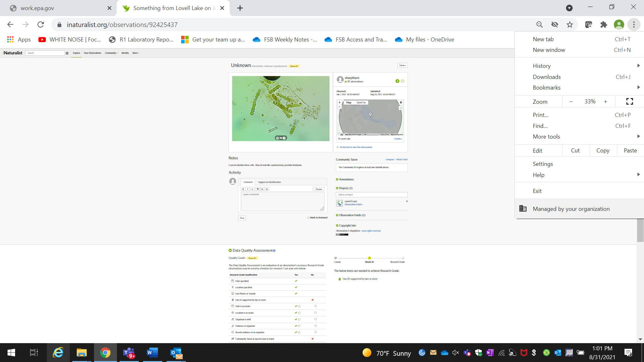This screenshot has width=644, height=362.
Task: Open Microsoft Word from taskbar
Action: tap(152, 353)
